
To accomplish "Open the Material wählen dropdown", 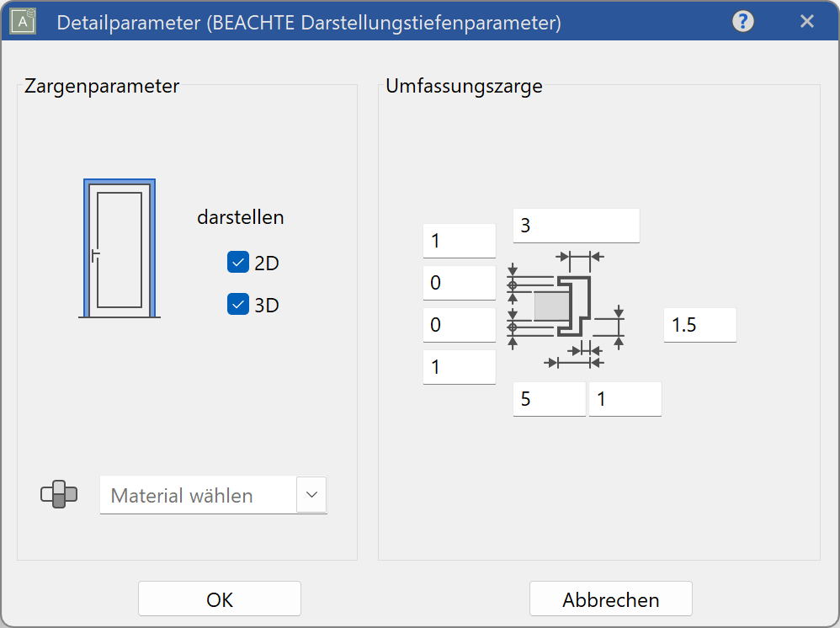I will point(213,495).
